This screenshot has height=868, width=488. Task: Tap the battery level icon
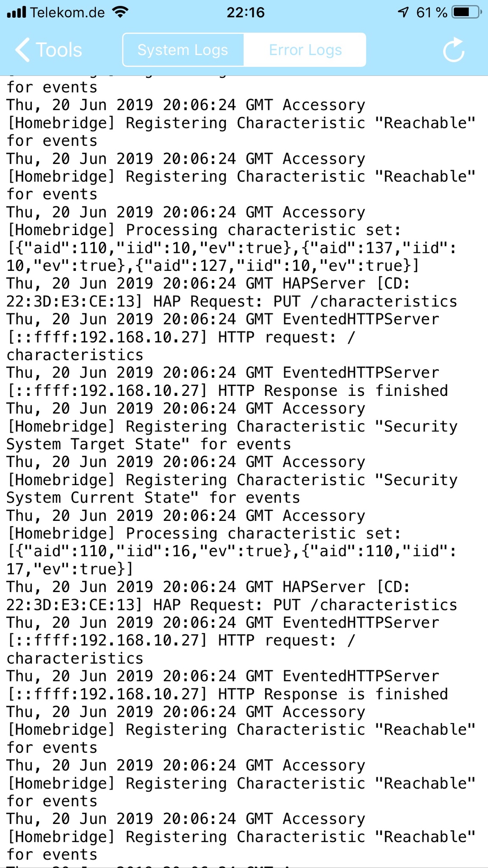[466, 12]
